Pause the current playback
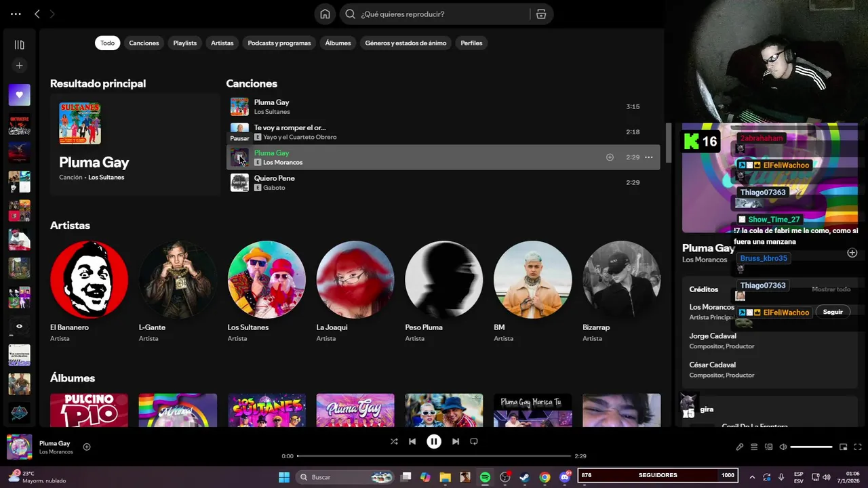 434,441
